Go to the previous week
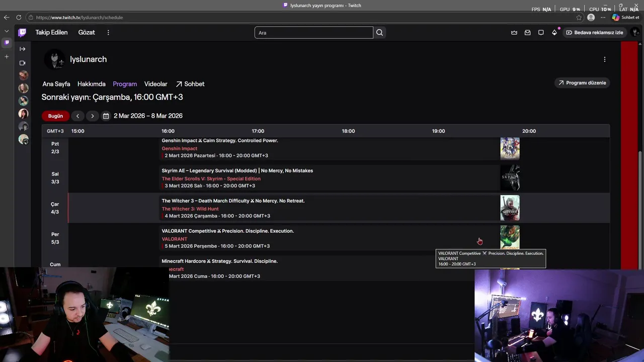This screenshot has width=644, height=362. pyautogui.click(x=77, y=116)
